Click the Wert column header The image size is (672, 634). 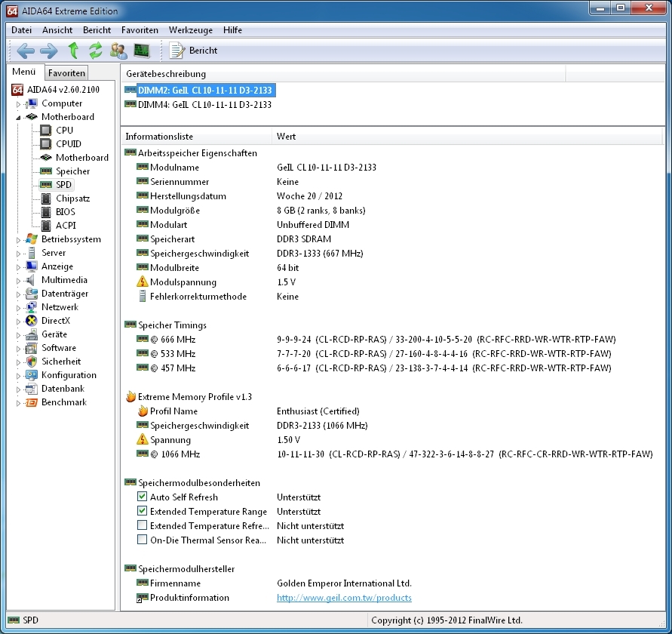287,137
